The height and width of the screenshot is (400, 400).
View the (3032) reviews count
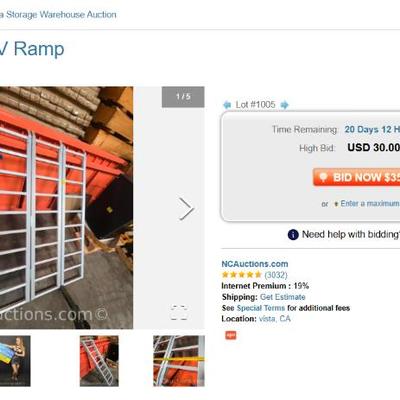pyautogui.click(x=276, y=275)
